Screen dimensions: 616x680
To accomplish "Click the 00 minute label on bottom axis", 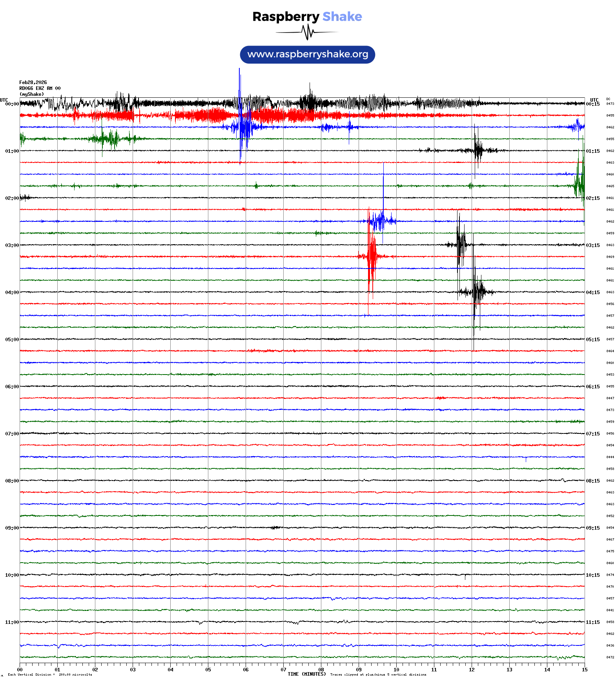I will [x=20, y=670].
